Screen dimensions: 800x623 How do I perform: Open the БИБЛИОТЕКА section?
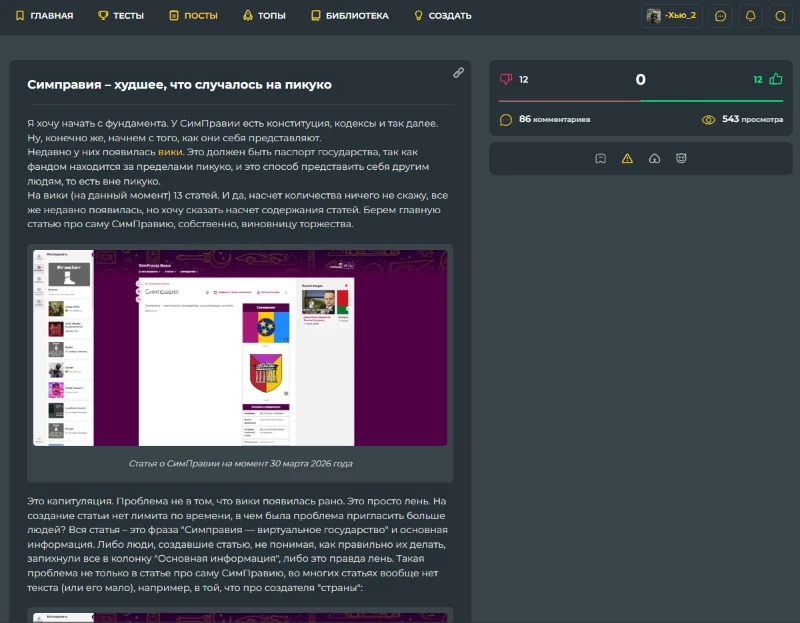pos(350,16)
